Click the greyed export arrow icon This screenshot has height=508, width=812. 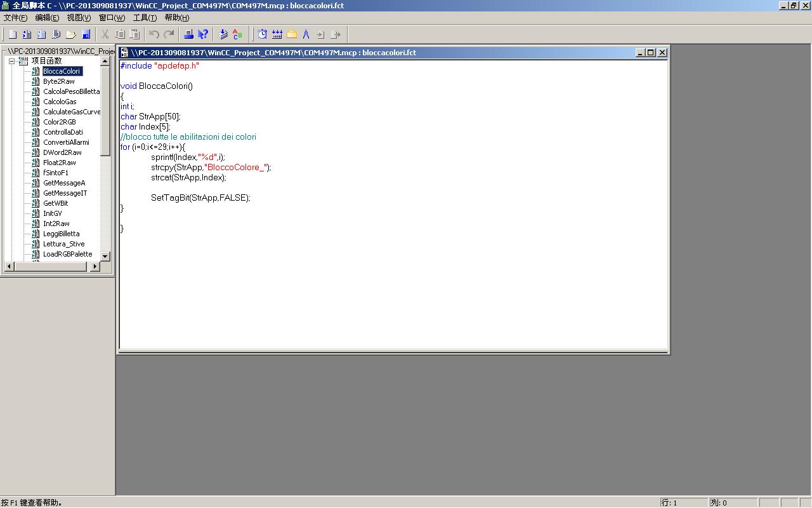(x=336, y=34)
